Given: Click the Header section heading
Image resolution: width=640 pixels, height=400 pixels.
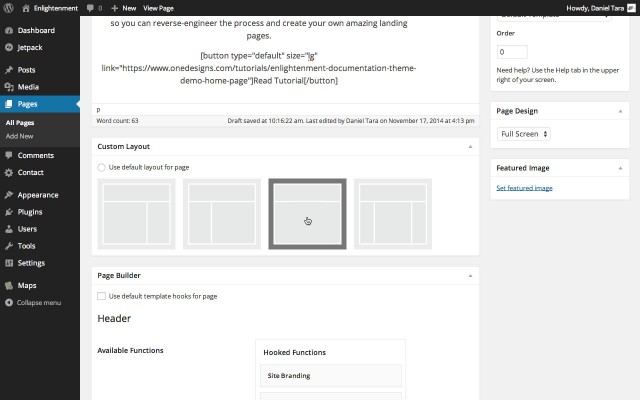Looking at the screenshot, I should point(114,318).
